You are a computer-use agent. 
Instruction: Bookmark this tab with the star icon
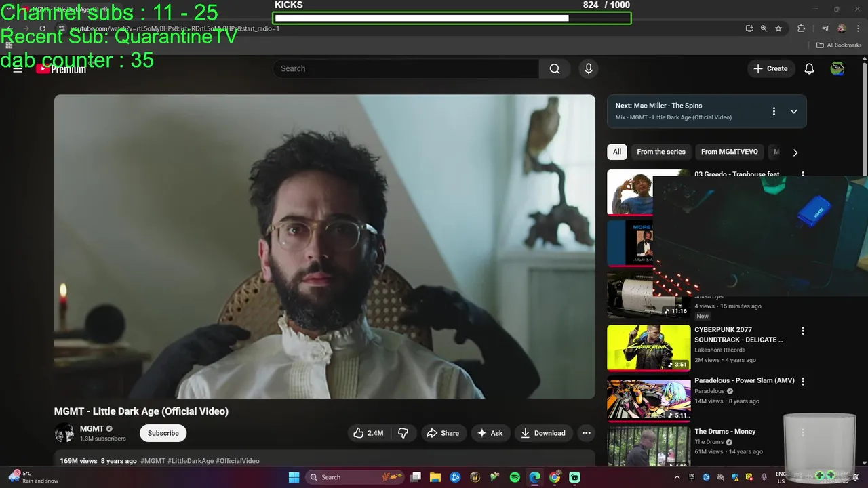(778, 28)
